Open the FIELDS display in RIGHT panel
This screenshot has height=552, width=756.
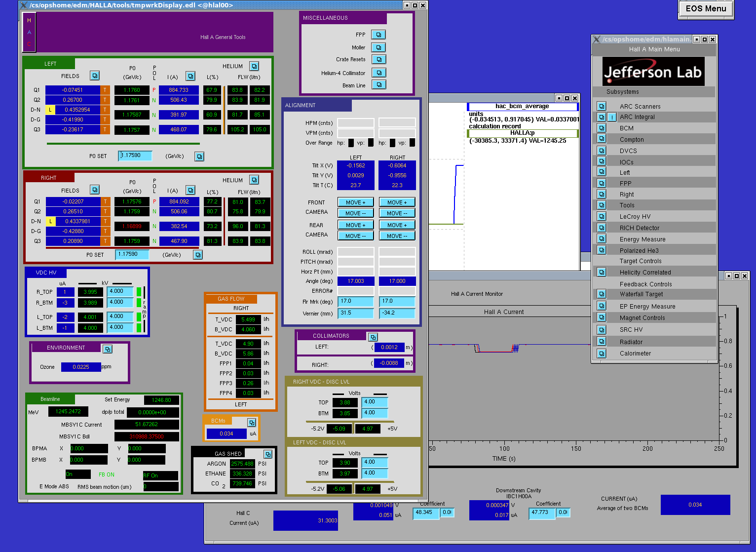(x=95, y=190)
